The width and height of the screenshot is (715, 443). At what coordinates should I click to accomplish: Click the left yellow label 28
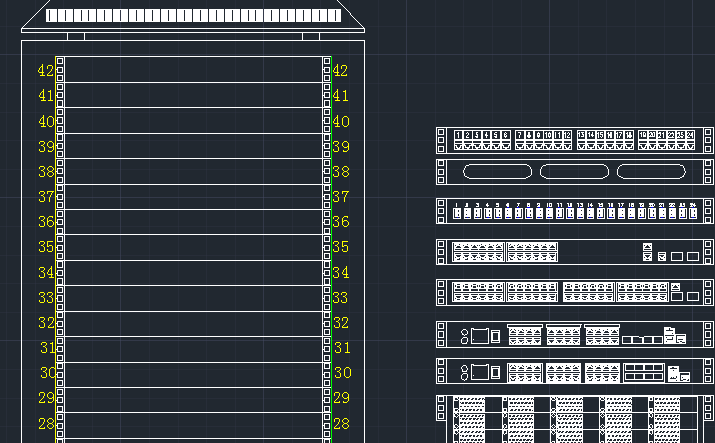46,424
